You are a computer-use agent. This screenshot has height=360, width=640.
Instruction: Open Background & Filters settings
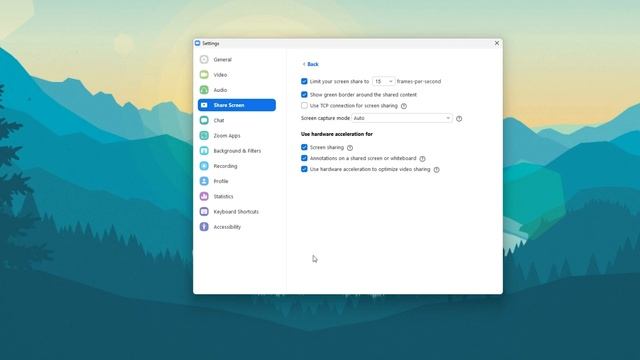(237, 151)
